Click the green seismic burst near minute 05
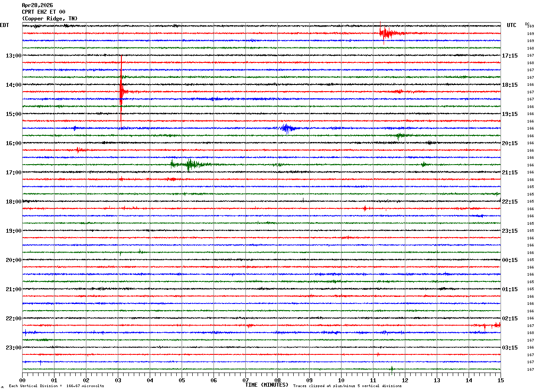 [189, 165]
